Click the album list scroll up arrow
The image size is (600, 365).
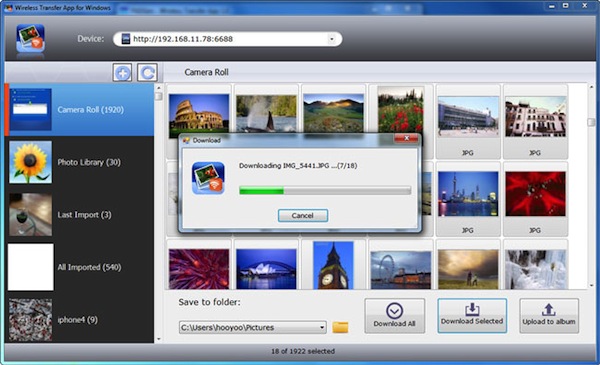pyautogui.click(x=159, y=88)
